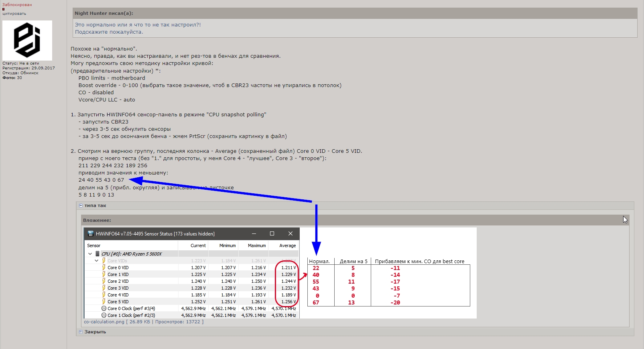
Task: Click the "Вложение:" attachment header
Action: tap(97, 220)
